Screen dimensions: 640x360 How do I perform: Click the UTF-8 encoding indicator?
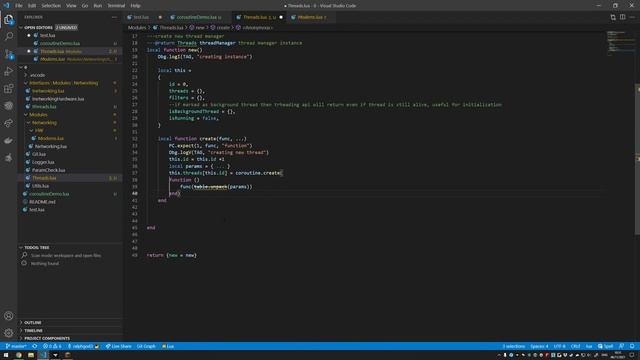tap(560, 346)
